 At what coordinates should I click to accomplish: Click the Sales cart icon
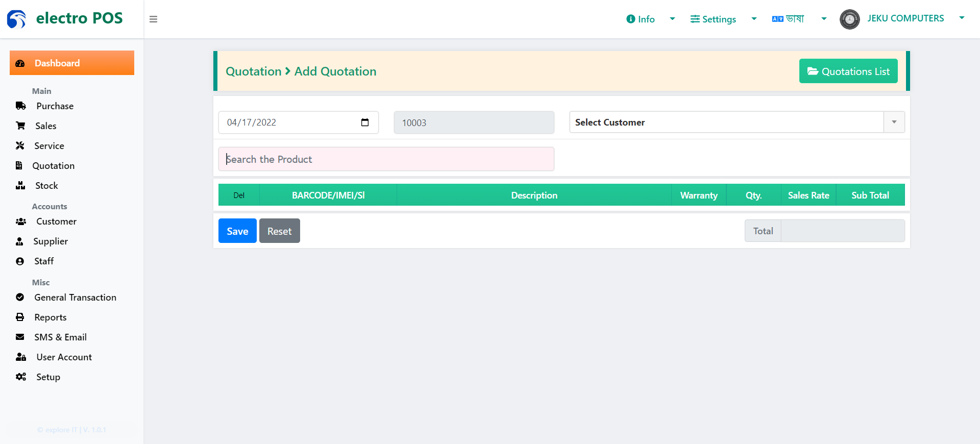click(x=20, y=126)
